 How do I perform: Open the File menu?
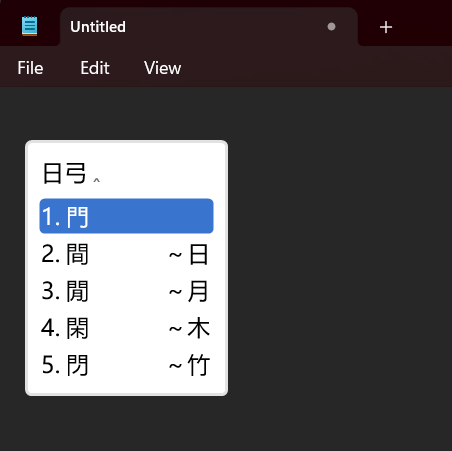pos(30,68)
